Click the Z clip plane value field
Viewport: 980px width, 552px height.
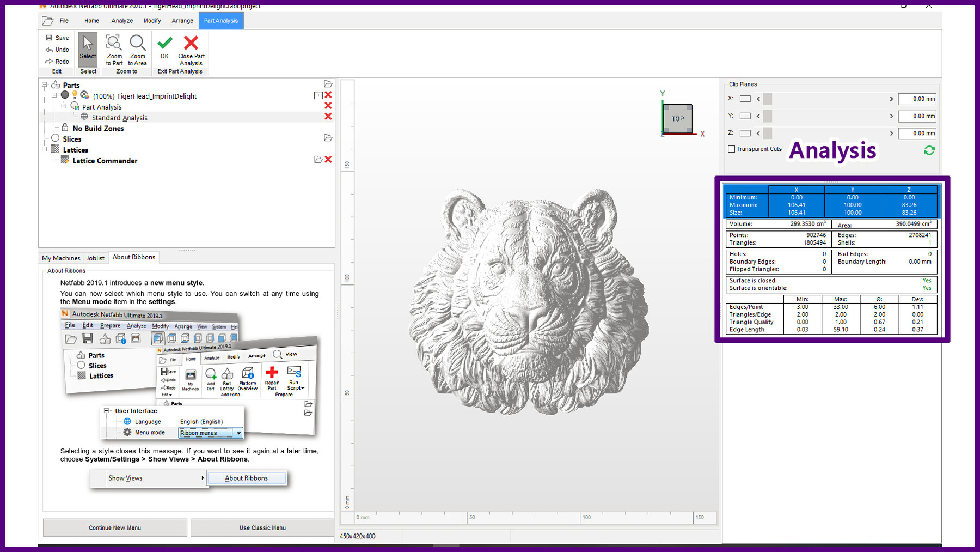(x=917, y=133)
